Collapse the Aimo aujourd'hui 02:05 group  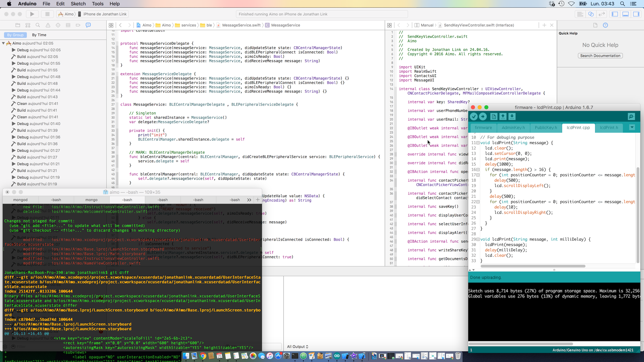tap(3, 43)
